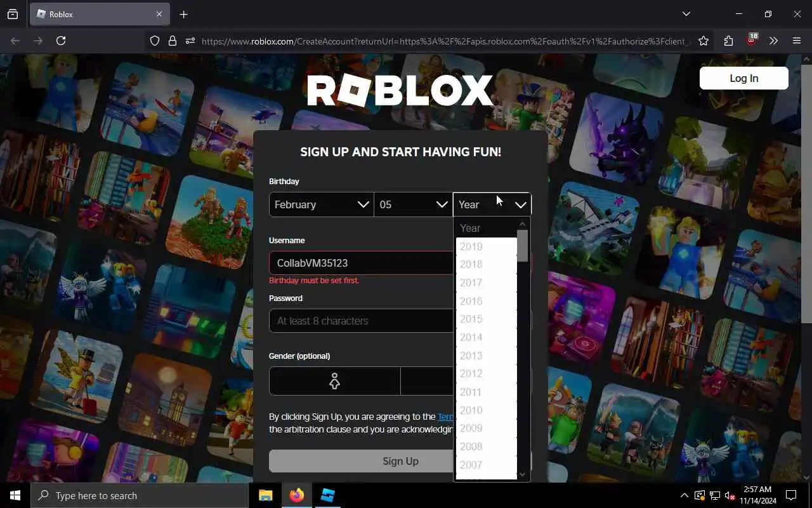Click the taskbar search box
Viewport: 812px width, 508px height.
(140, 495)
